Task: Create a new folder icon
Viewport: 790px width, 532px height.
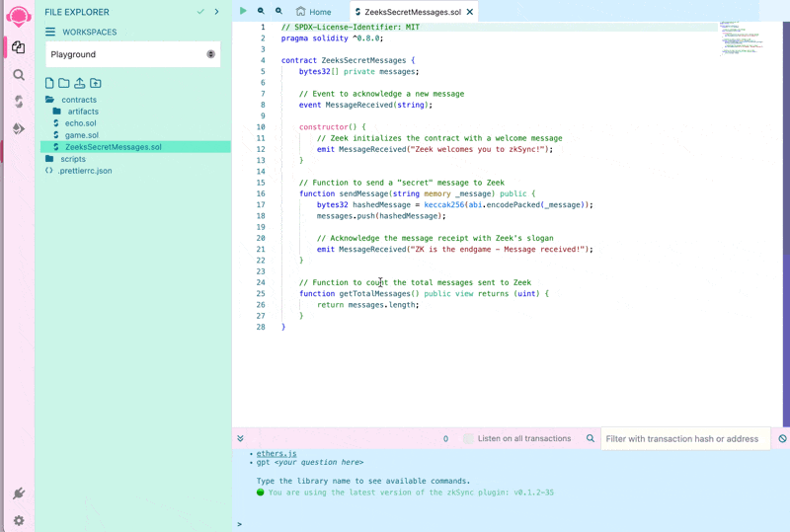Action: click(64, 83)
